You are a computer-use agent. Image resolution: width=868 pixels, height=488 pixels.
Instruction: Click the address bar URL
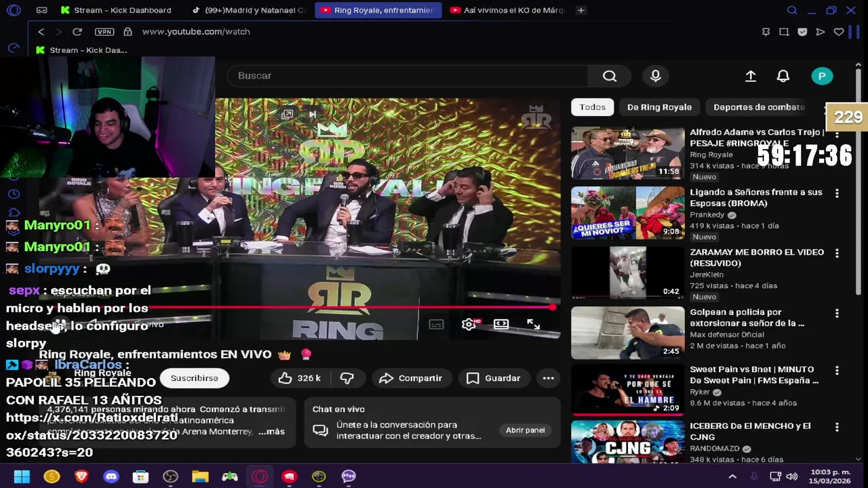click(x=196, y=32)
